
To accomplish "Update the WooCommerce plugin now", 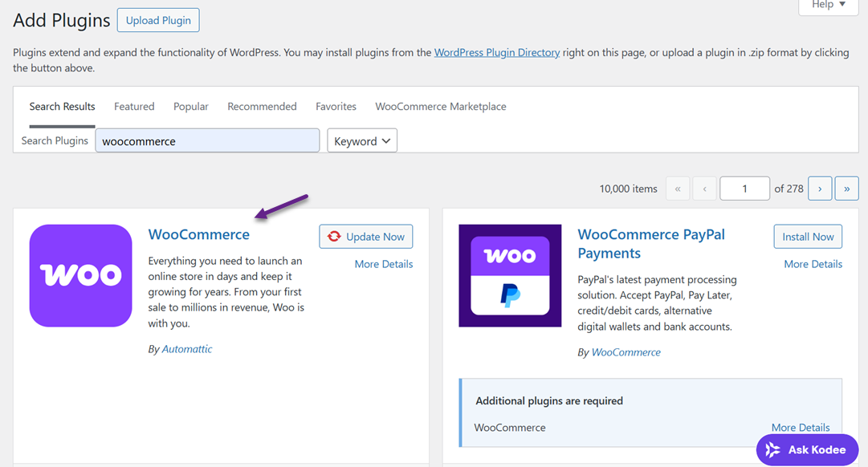I will [x=365, y=236].
